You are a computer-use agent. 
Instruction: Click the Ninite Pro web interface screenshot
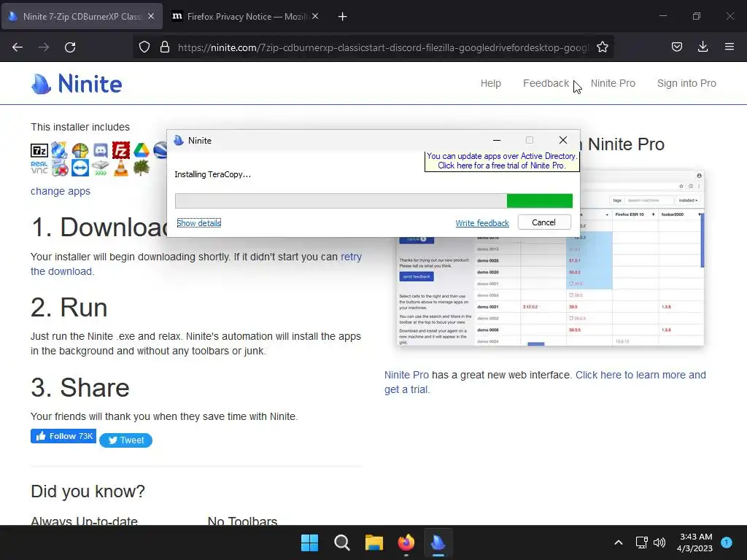pyautogui.click(x=550, y=258)
